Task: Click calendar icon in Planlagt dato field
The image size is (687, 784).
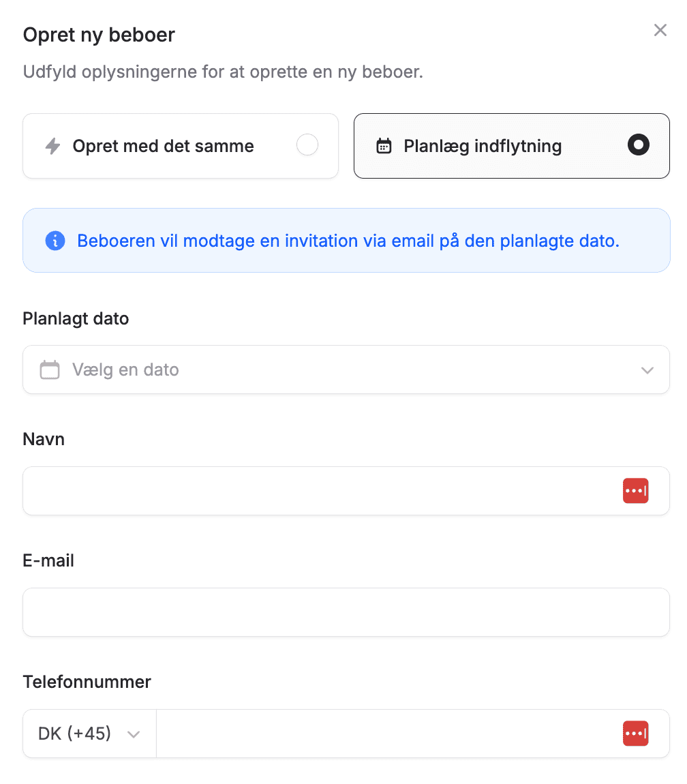Action: pos(50,370)
